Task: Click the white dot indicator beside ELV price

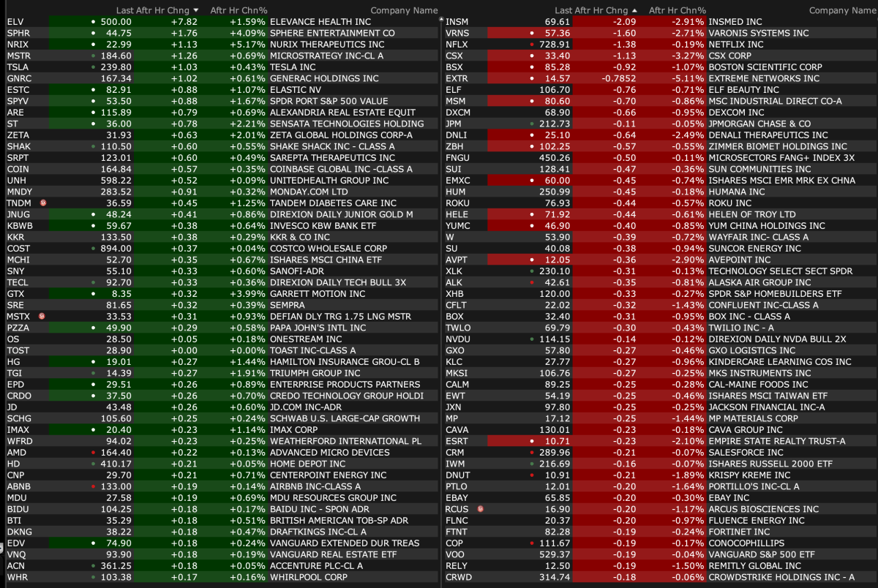Action: pos(92,22)
